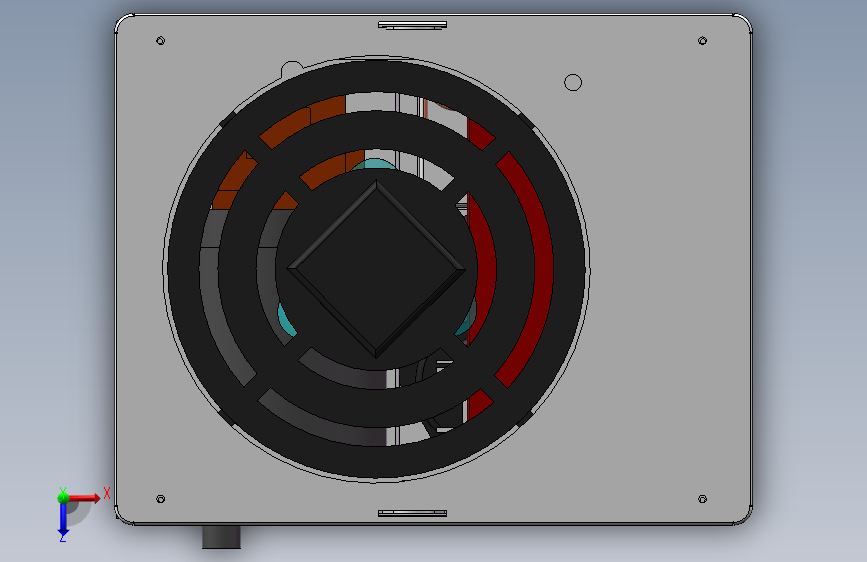Viewport: 867px width, 562px height.
Task: Click the blue Z axis arrow on the triad
Action: click(x=63, y=520)
